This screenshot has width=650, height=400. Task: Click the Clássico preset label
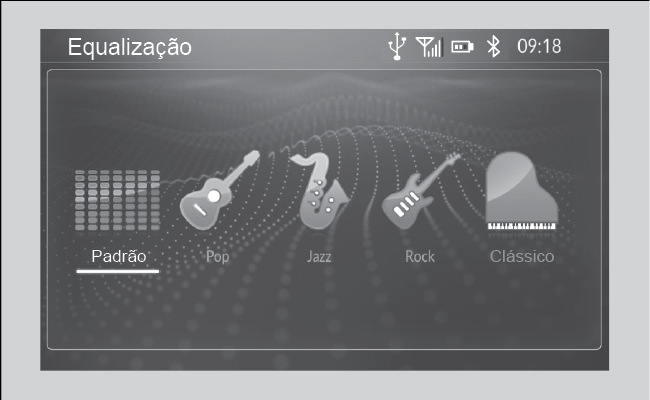pyautogui.click(x=522, y=256)
